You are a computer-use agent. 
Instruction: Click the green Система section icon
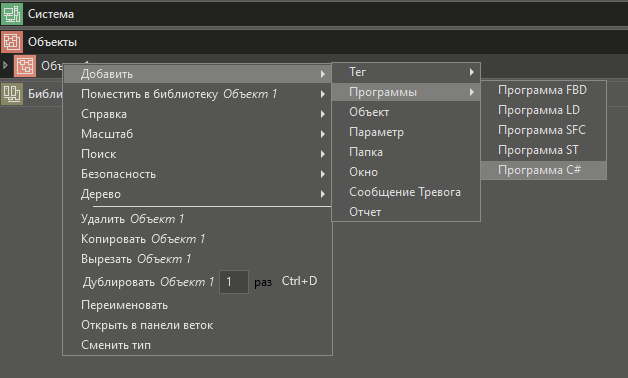[12, 14]
